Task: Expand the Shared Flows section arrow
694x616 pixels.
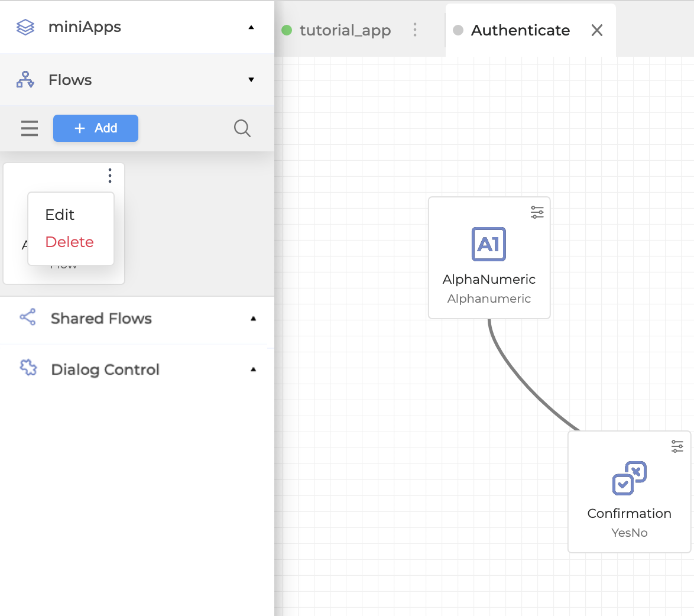Action: click(x=253, y=319)
